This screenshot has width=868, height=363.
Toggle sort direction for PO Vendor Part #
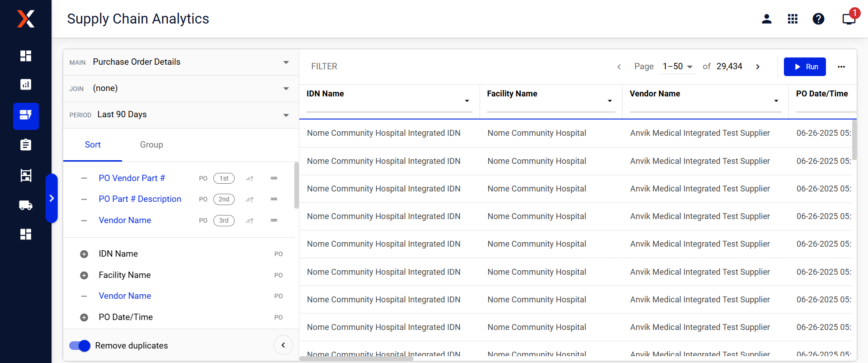point(250,179)
